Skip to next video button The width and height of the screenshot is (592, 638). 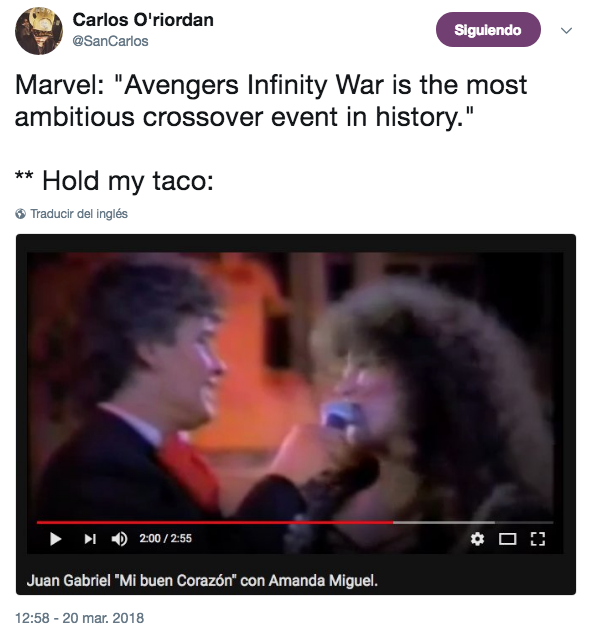click(x=90, y=539)
